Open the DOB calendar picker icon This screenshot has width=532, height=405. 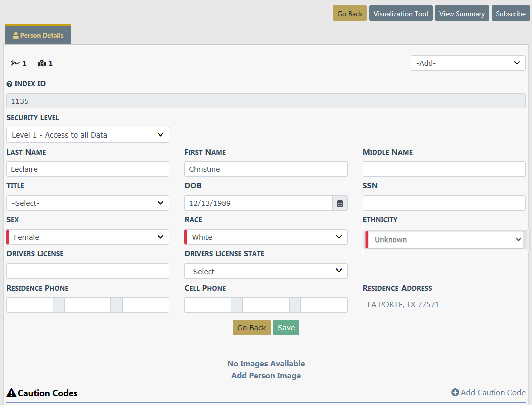340,203
